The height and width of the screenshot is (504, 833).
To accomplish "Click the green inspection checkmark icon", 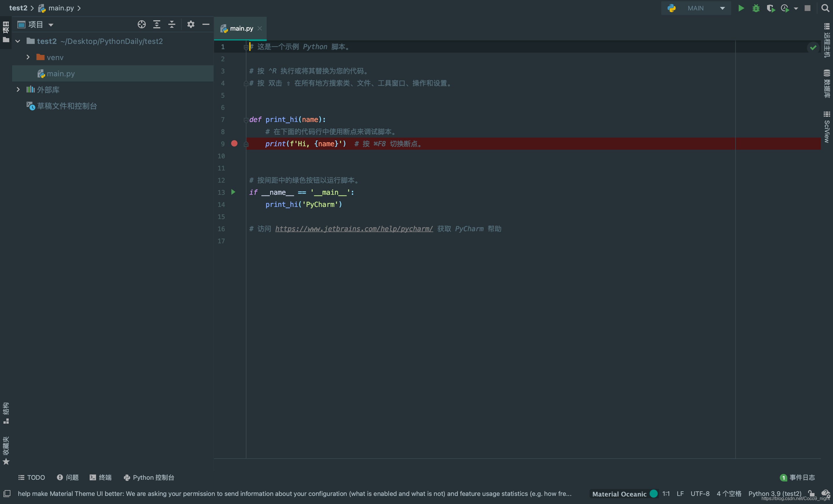I will tap(813, 47).
